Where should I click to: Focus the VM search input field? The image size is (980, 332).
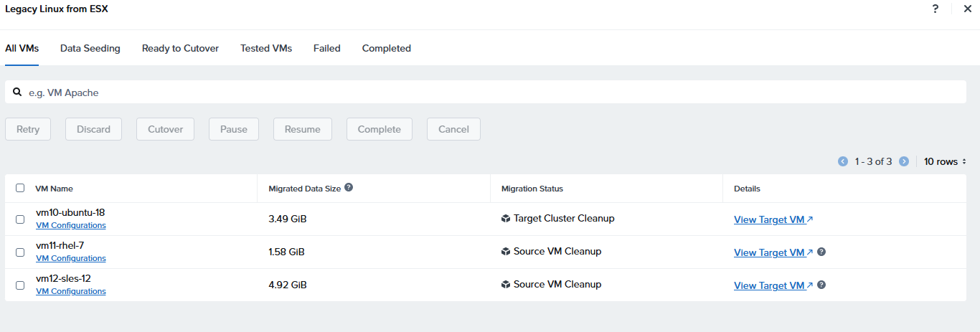[x=488, y=93]
